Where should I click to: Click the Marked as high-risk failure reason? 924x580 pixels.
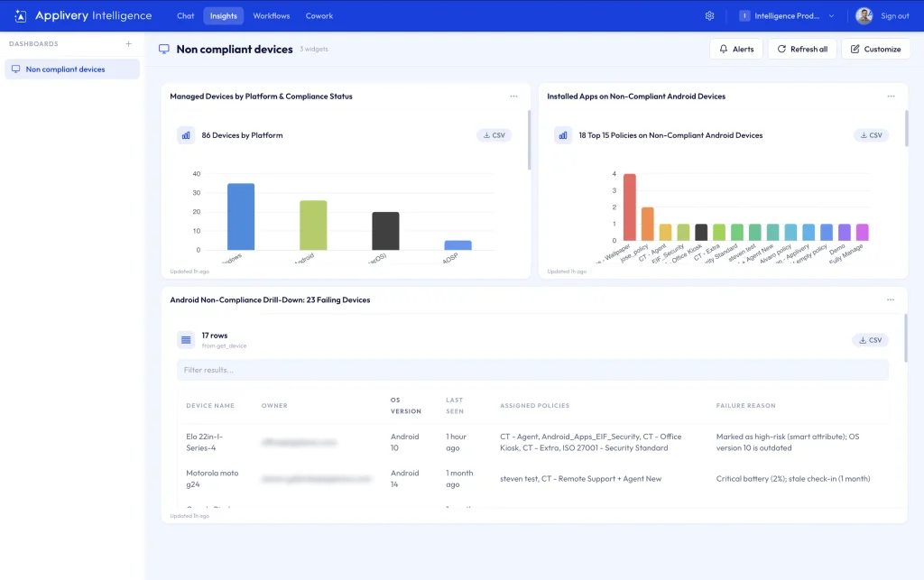coord(788,442)
